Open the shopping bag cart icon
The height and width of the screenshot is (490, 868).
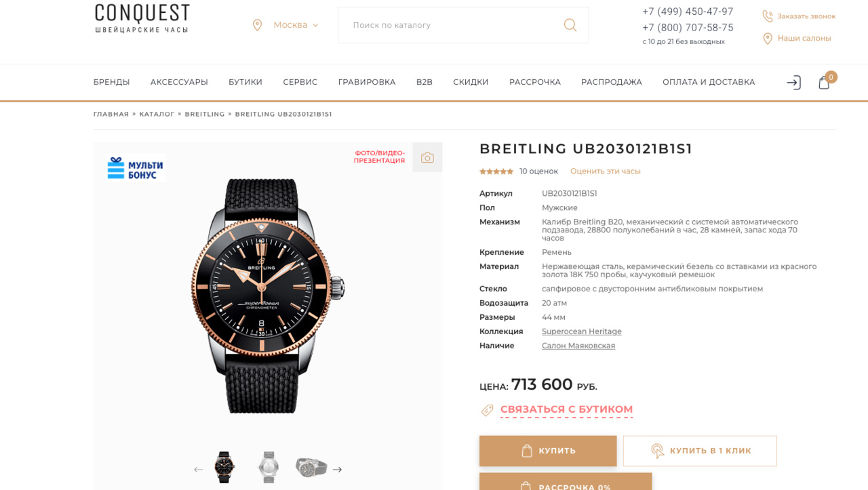pos(824,83)
